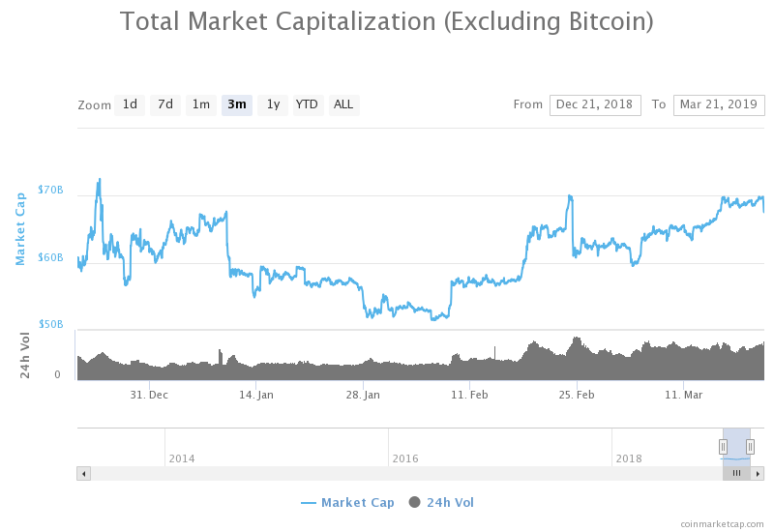Click the navigator's right range handle

click(751, 446)
